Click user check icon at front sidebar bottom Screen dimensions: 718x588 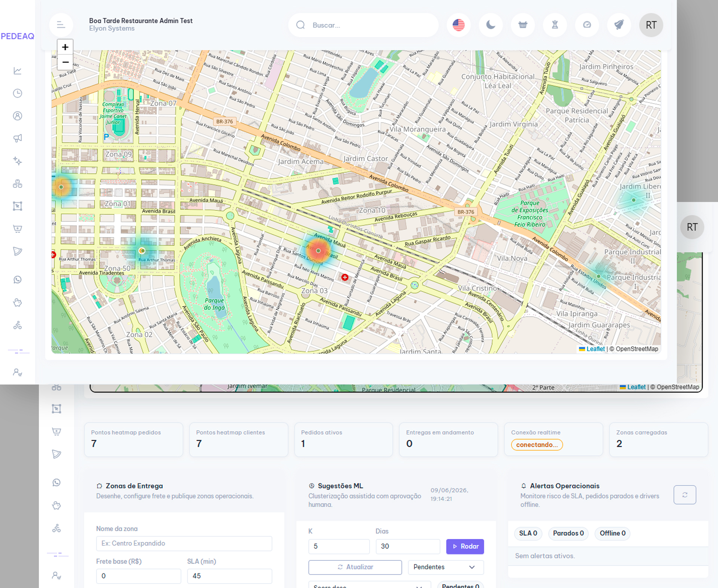pos(18,373)
